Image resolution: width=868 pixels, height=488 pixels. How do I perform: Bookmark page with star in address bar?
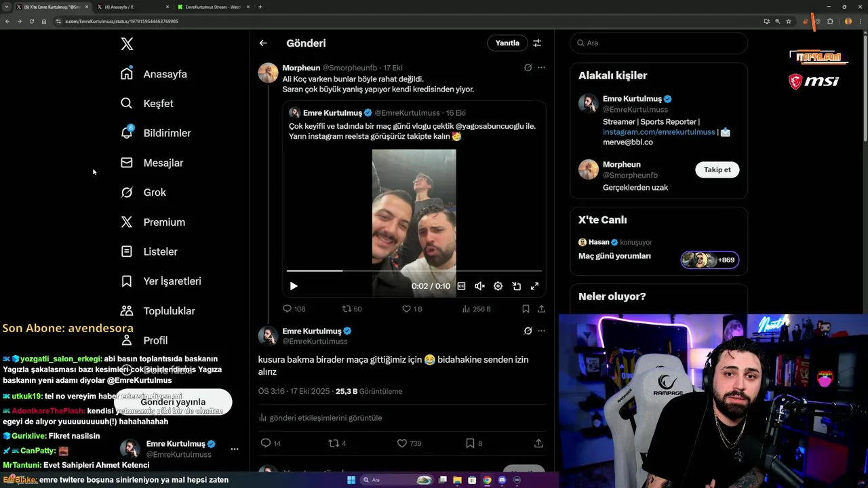click(788, 21)
